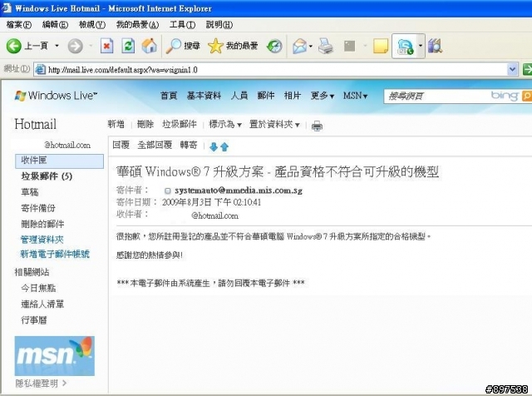The width and height of the screenshot is (532, 396).
Task: Open 檔案(F) menu
Action: coord(18,24)
